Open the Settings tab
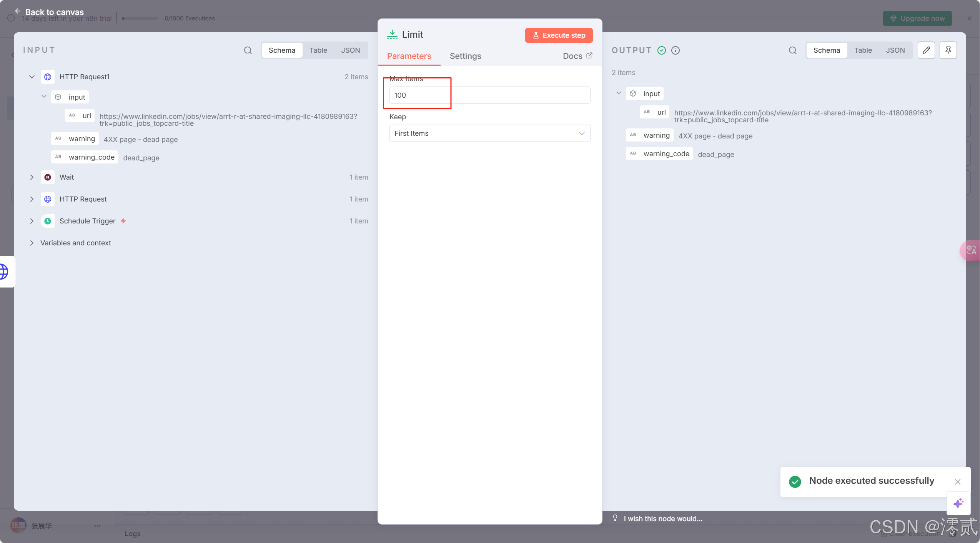Viewport: 980px width, 543px height. point(465,56)
